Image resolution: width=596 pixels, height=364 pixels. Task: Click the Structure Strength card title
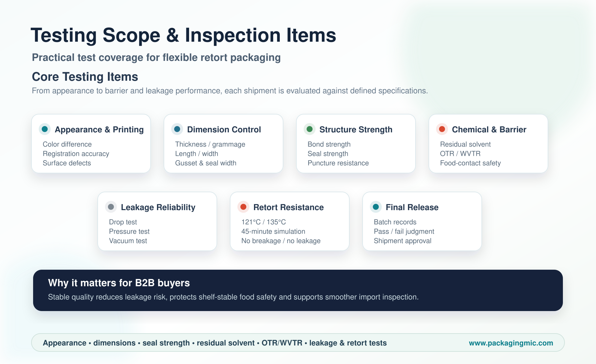pyautogui.click(x=356, y=129)
